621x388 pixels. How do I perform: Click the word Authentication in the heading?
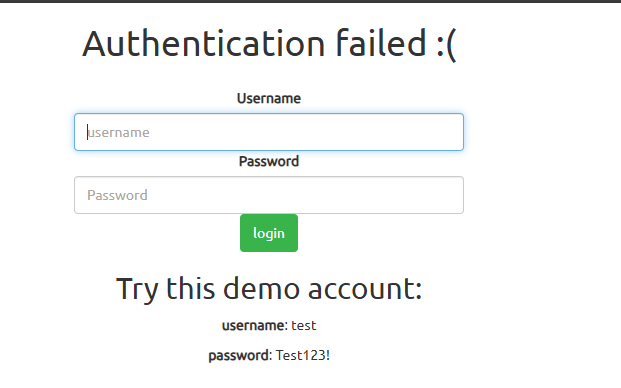[x=204, y=44]
